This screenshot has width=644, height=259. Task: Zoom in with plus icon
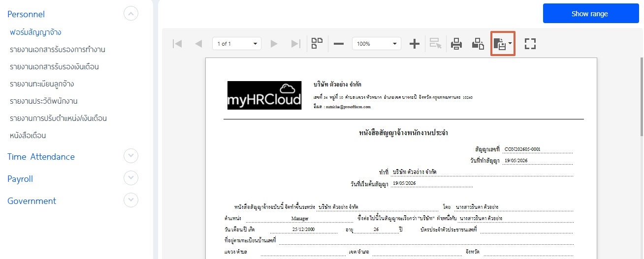[415, 44]
